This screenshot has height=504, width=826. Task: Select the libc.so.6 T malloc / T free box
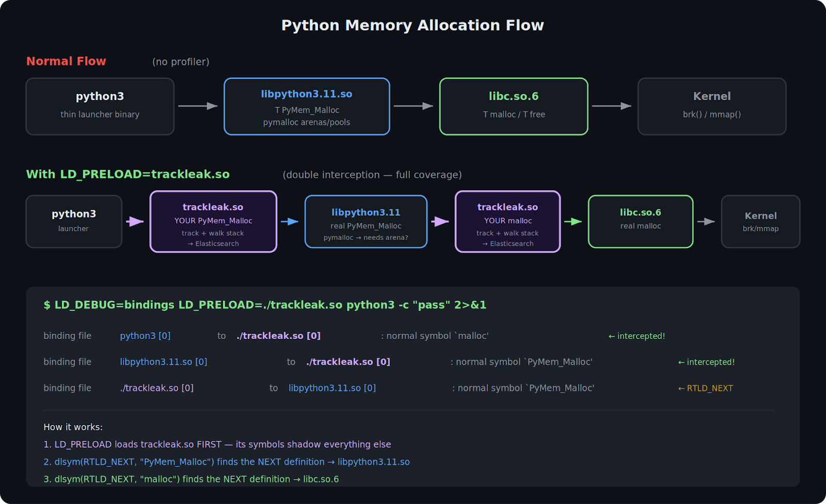coord(514,106)
